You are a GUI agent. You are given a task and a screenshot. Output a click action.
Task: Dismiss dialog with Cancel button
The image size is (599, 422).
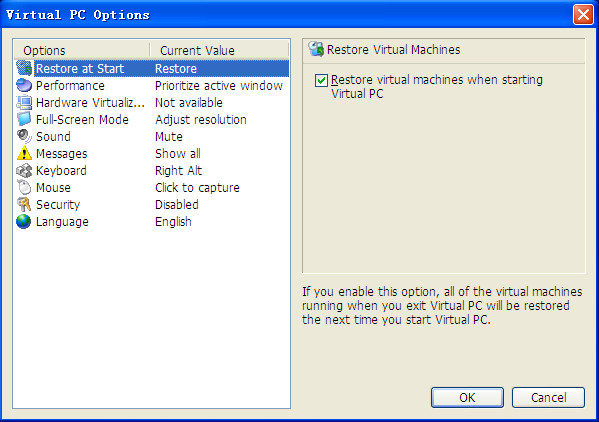click(x=548, y=398)
